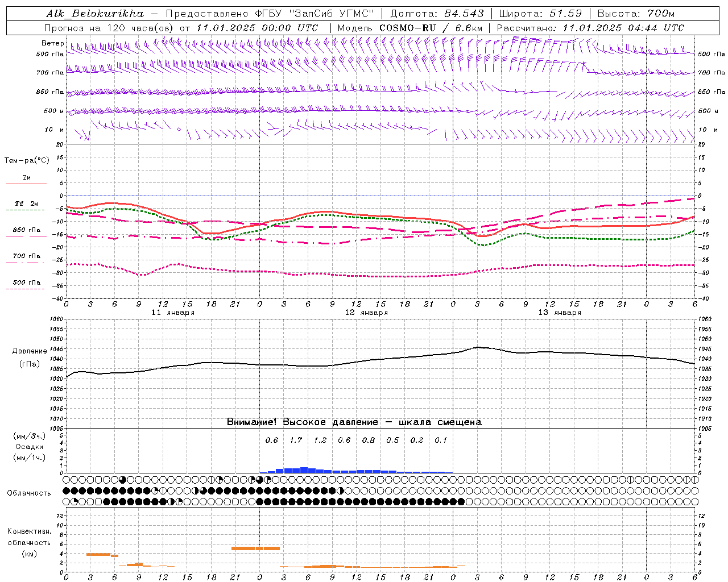The width and height of the screenshot is (728, 582).
Task: Click the 'Долгота: 84.543' longitude value
Action: coord(437,14)
